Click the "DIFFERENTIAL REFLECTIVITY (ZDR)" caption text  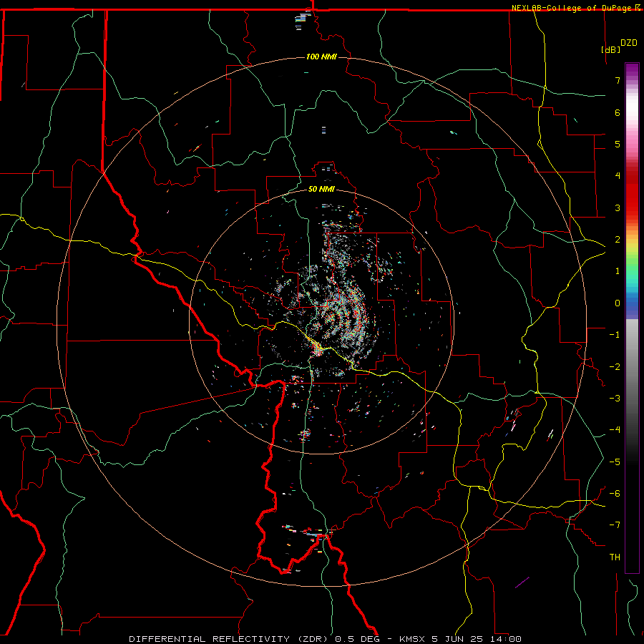coord(228,639)
